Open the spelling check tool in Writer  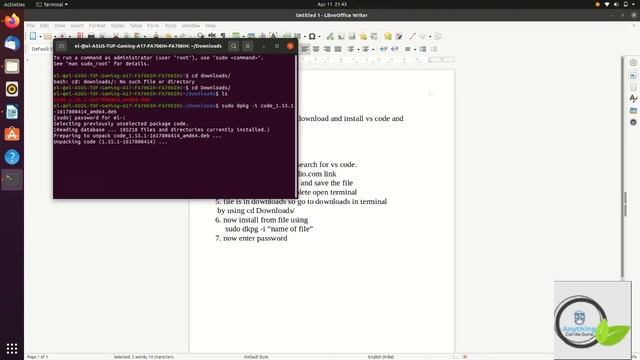tap(212, 36)
